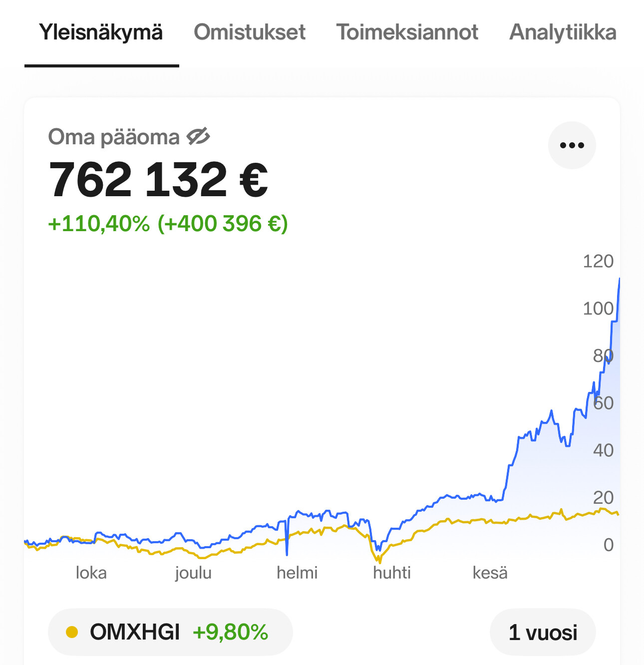
Task: Select the loka marker on time axis
Action: (x=91, y=573)
